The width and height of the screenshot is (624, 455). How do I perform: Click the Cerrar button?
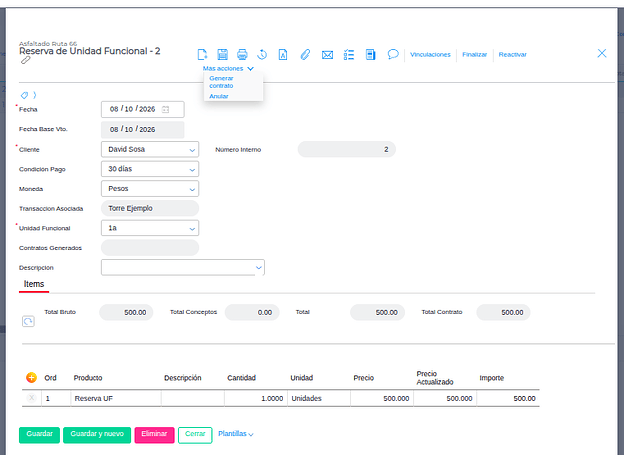coord(195,435)
